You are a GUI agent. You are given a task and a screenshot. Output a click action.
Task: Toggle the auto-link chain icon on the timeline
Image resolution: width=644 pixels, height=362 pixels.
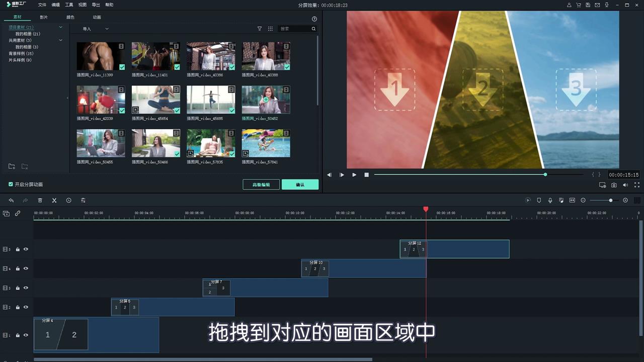[18, 213]
